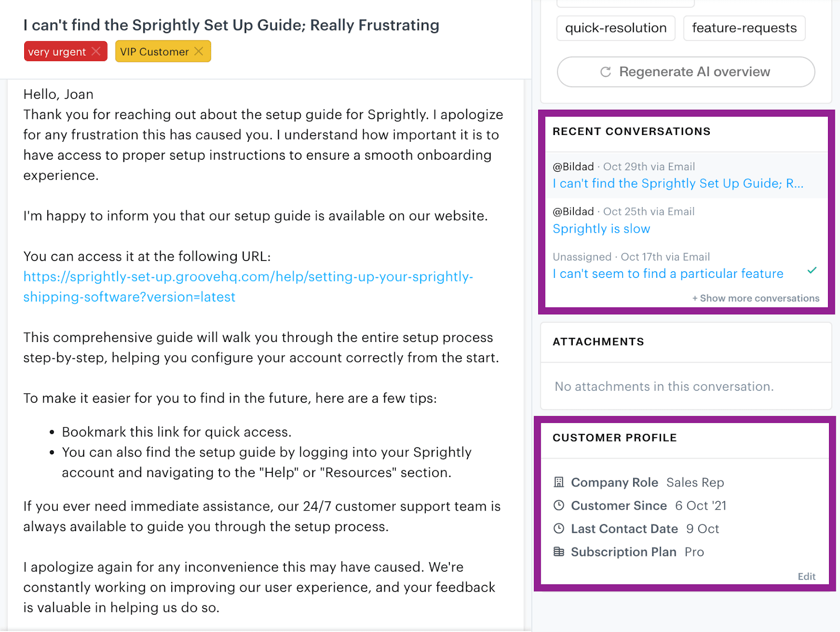The image size is (840, 632).
Task: Open the Sprightly is slow conversation
Action: (601, 229)
